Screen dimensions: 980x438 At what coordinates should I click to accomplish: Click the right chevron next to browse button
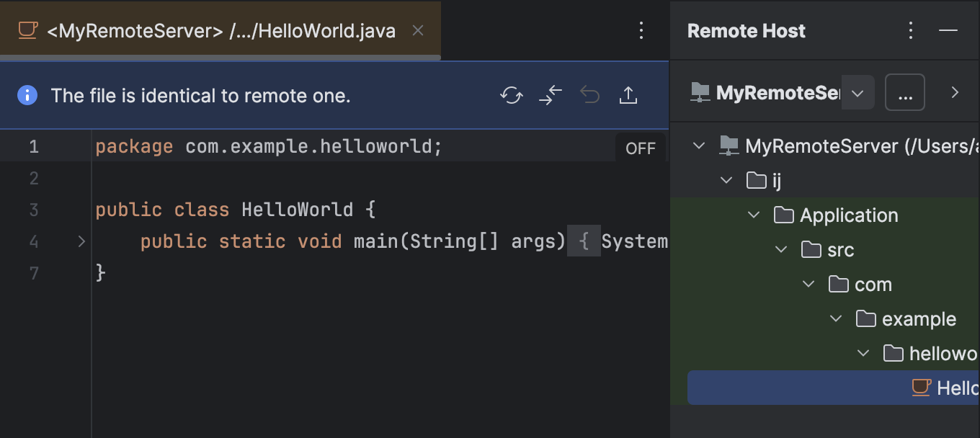click(x=955, y=92)
